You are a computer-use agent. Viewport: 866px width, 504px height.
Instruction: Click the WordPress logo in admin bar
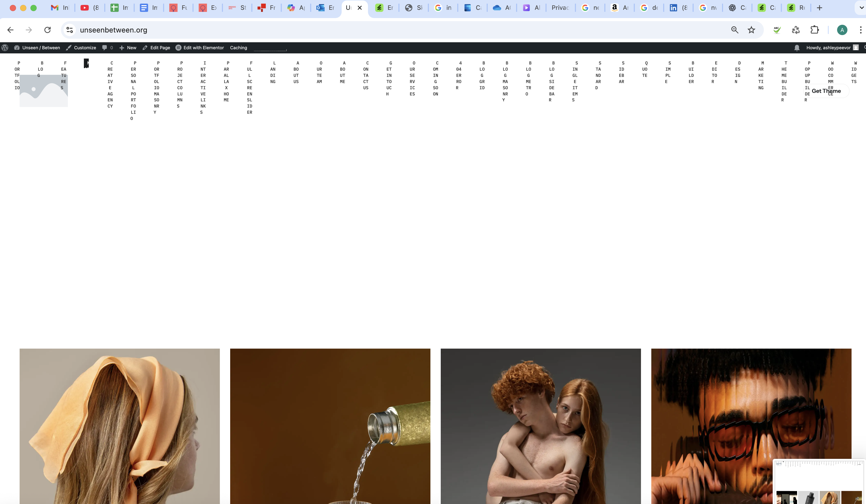coord(5,48)
